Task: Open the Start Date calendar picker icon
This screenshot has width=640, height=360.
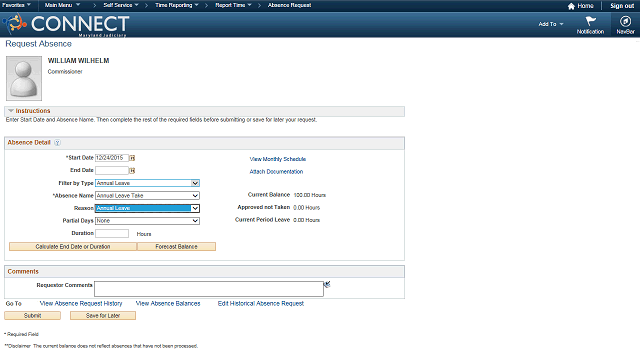Action: [x=132, y=158]
